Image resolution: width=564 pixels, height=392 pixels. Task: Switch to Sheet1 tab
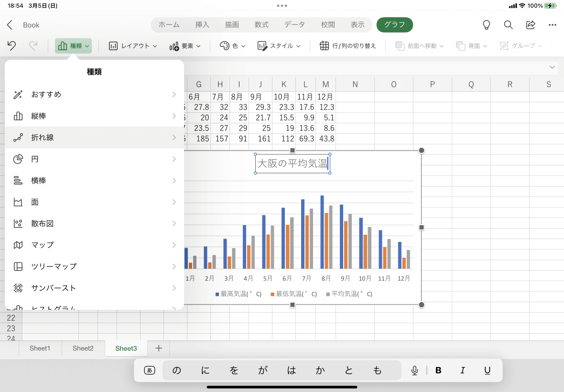[40, 348]
